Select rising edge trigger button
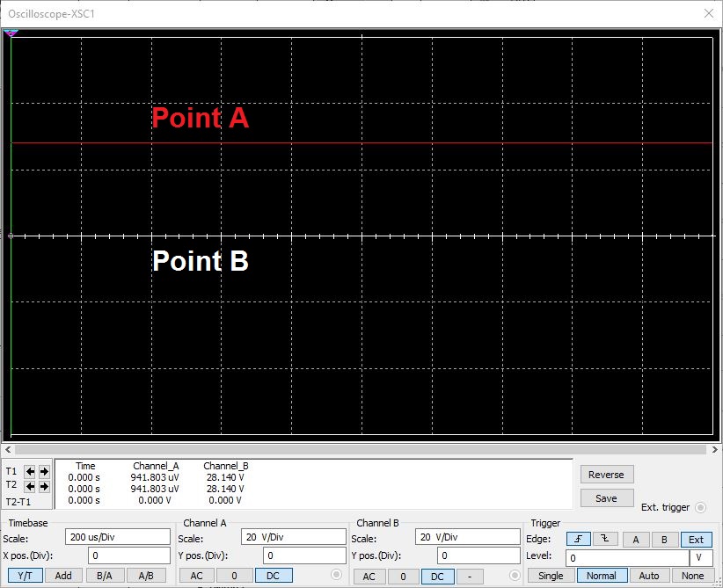This screenshot has width=723, height=588. click(578, 539)
